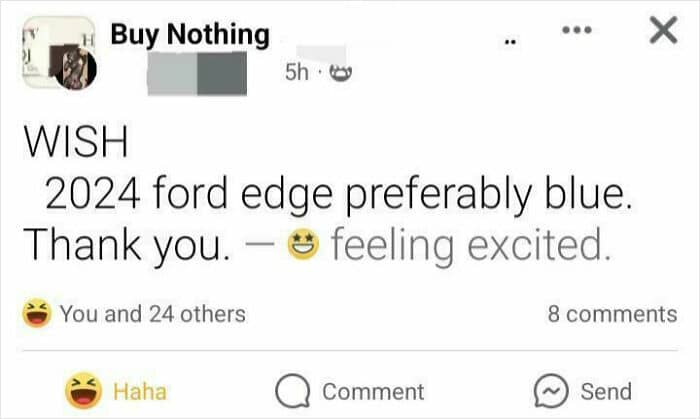The width and height of the screenshot is (700, 419).
Task: Expand the 8 comments list
Action: pyautogui.click(x=612, y=314)
